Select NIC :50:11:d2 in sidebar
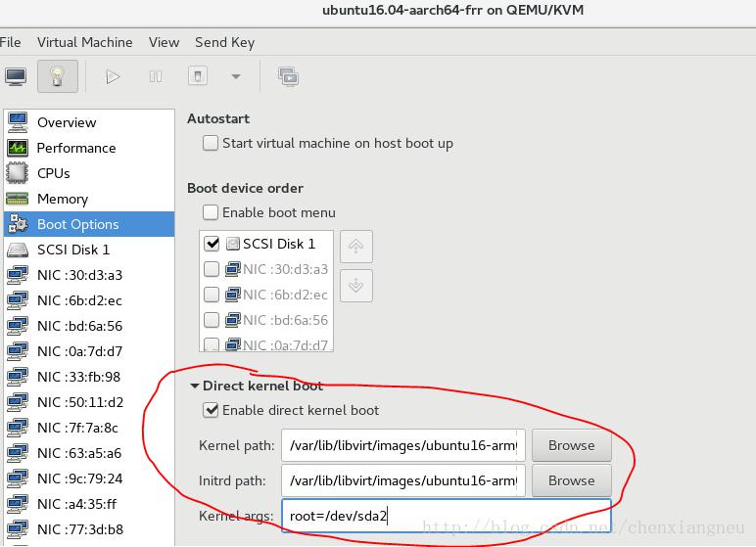This screenshot has height=547, width=756. [x=89, y=402]
